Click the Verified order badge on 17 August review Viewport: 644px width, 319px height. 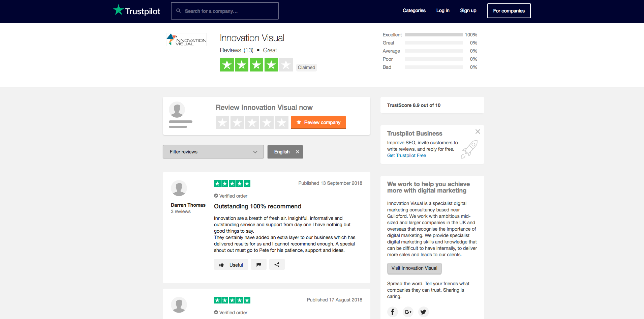pos(231,313)
